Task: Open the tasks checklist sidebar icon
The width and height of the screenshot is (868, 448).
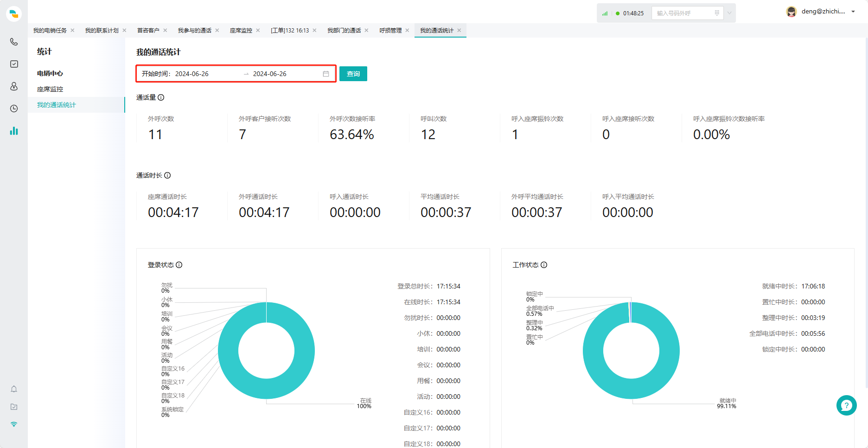Action: coord(14,64)
